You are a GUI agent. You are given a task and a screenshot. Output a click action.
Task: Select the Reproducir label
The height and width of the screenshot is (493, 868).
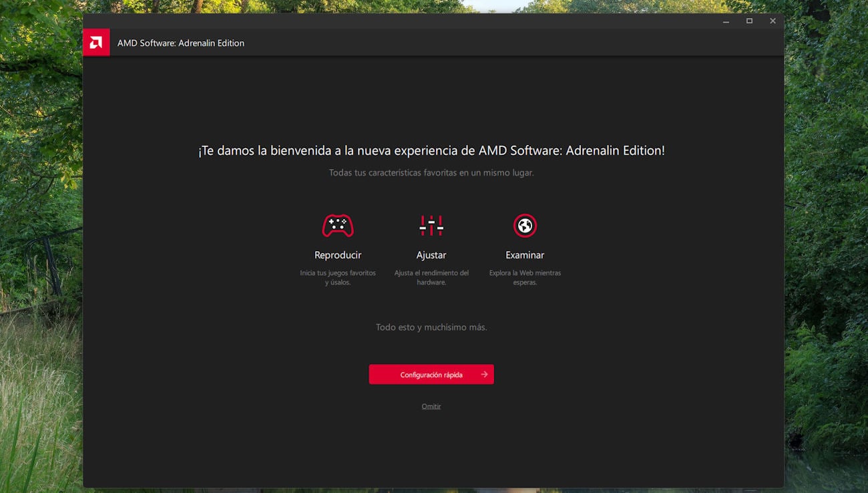pos(338,255)
